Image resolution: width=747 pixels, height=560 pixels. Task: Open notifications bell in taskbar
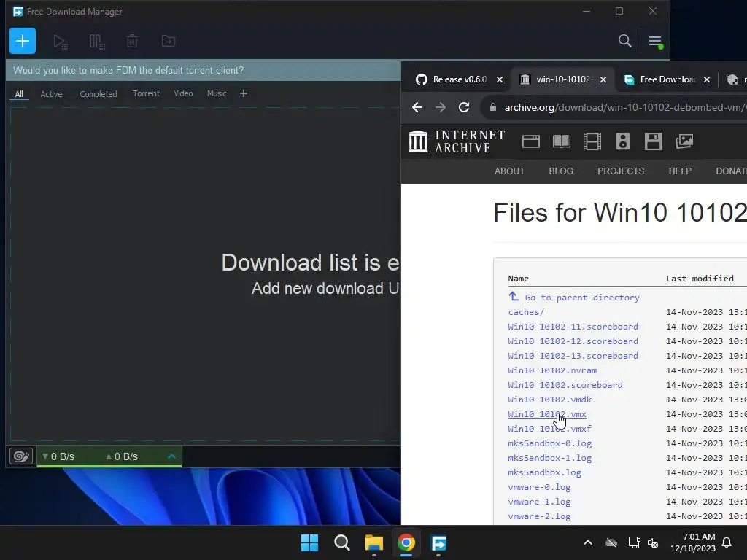pos(727,542)
